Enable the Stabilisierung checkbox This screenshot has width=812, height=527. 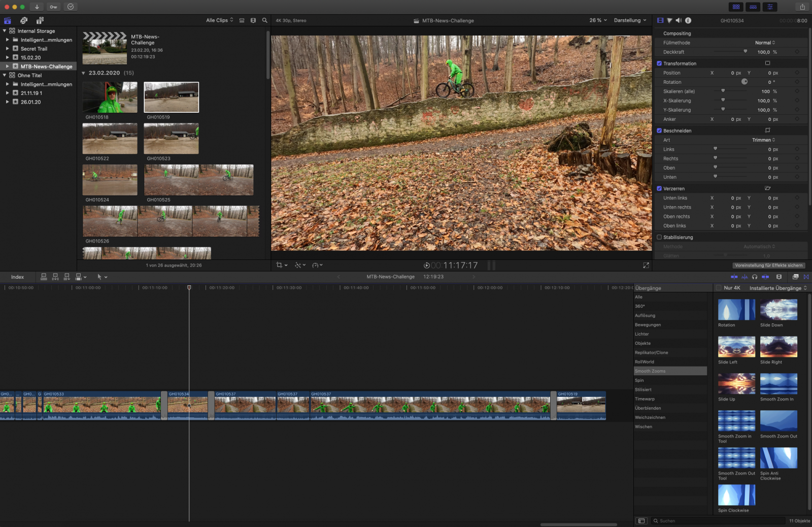[x=659, y=237]
